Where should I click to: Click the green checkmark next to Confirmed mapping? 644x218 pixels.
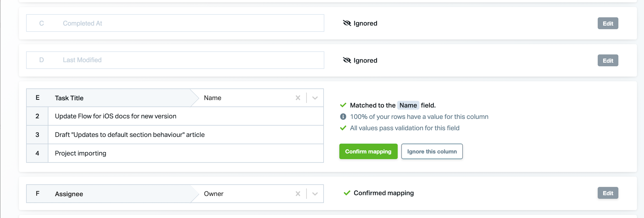pyautogui.click(x=347, y=193)
